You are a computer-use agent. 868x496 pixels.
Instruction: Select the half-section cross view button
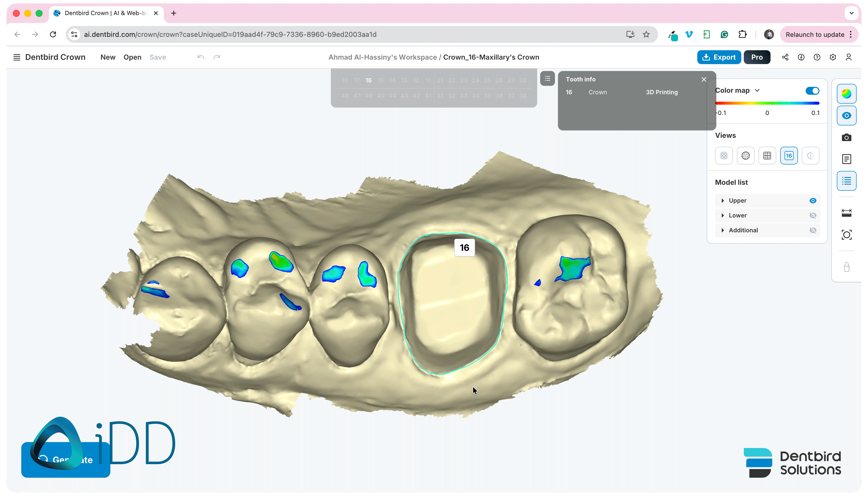pos(810,156)
